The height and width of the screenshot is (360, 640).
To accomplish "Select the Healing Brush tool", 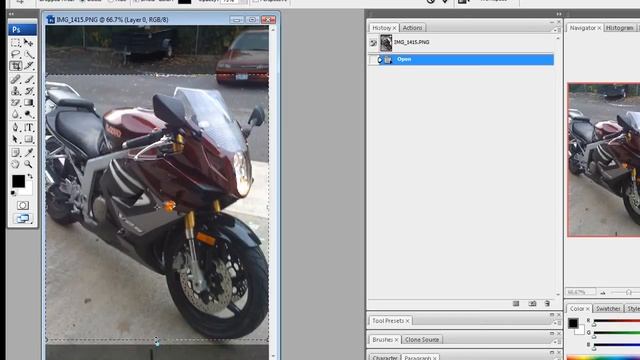I will coord(16,79).
